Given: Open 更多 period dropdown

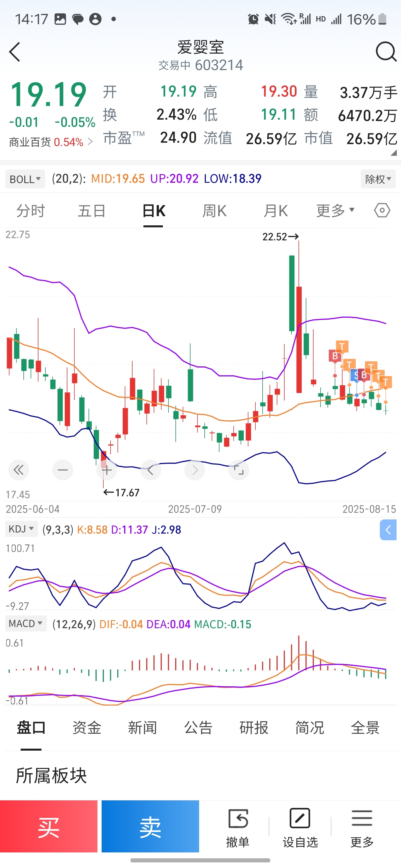Looking at the screenshot, I should pos(335,211).
